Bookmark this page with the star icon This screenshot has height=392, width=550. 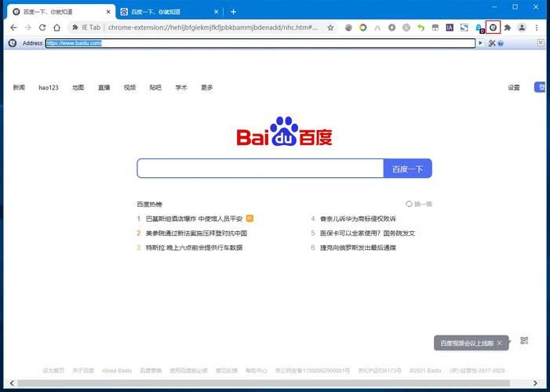330,27
